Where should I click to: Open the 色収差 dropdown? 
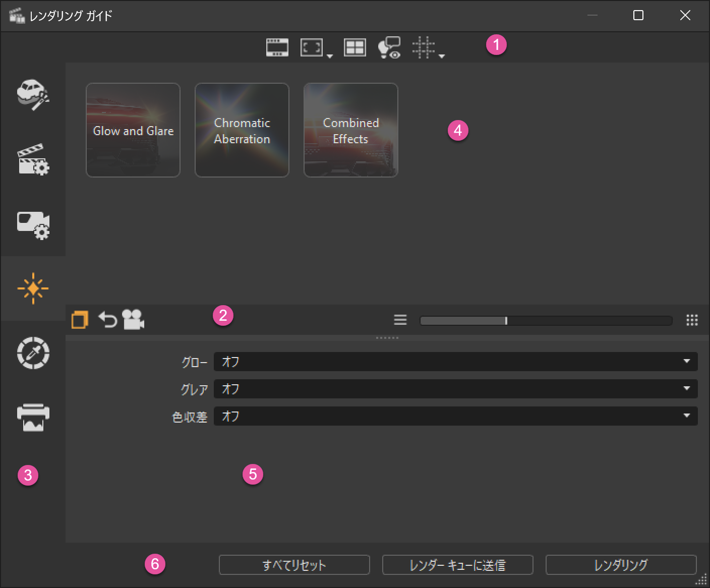pyautogui.click(x=456, y=416)
